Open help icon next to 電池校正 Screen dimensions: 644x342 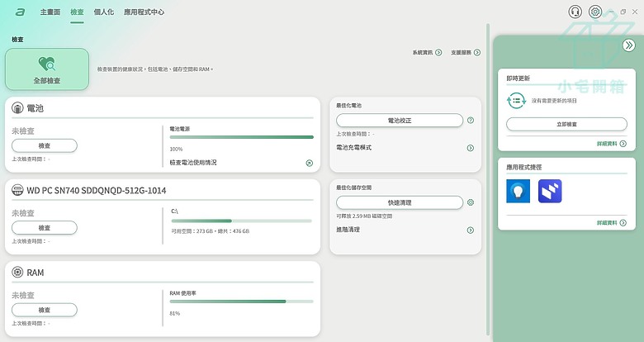tap(471, 121)
